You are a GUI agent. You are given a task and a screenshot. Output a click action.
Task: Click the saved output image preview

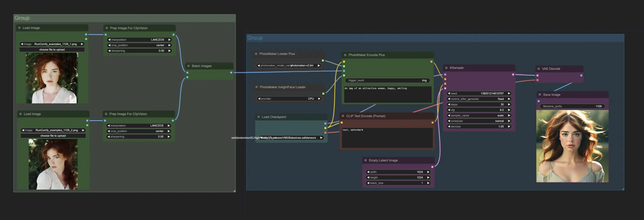click(572, 146)
